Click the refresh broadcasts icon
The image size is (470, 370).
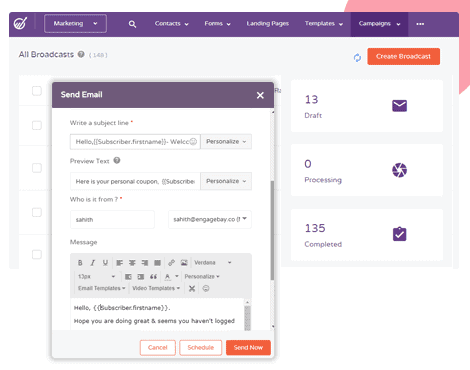pyautogui.click(x=357, y=58)
